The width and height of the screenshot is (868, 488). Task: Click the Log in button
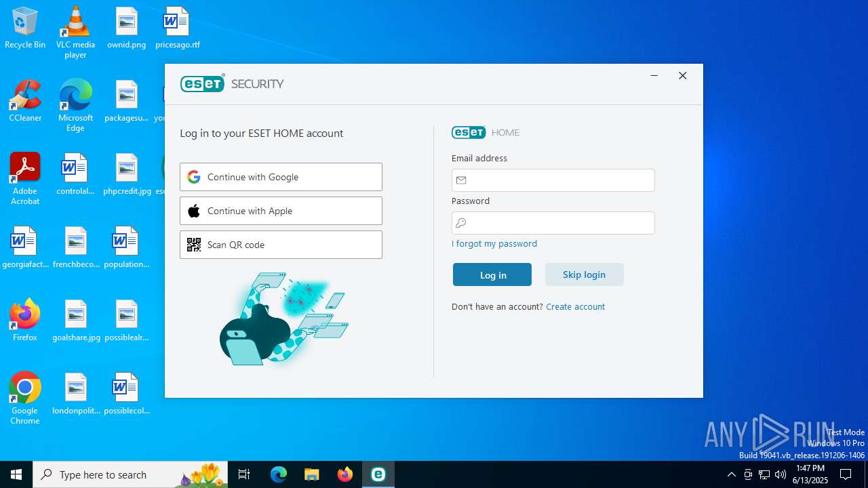click(x=492, y=274)
